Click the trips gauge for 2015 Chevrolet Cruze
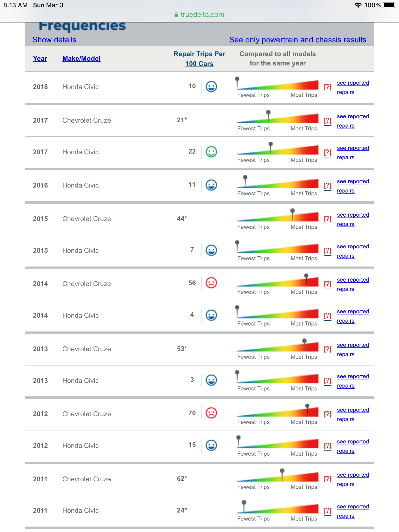Image resolution: width=399 pixels, height=532 pixels. pos(278,215)
